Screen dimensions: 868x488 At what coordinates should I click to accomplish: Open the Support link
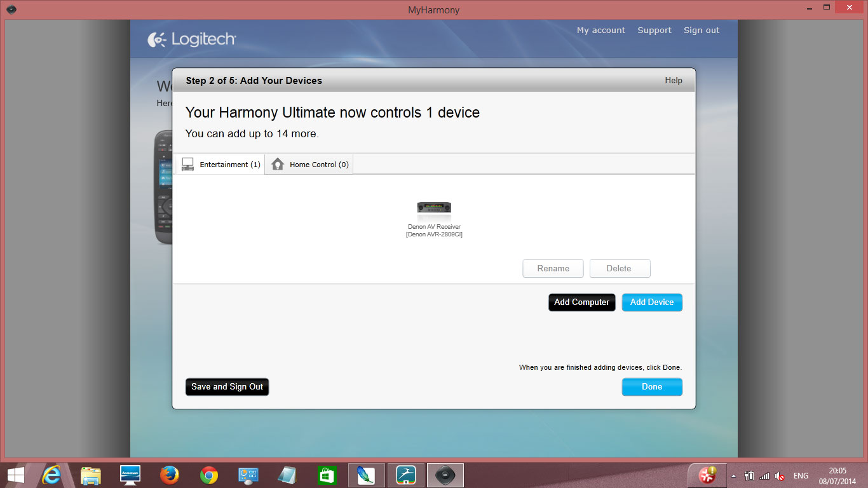[654, 30]
